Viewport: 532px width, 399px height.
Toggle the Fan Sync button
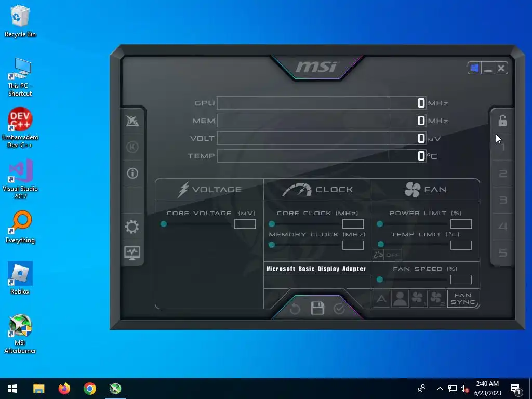[x=463, y=299]
